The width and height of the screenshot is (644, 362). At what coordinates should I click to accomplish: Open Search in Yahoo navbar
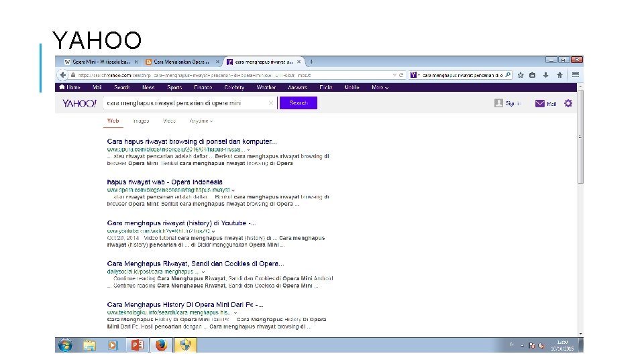tap(122, 87)
